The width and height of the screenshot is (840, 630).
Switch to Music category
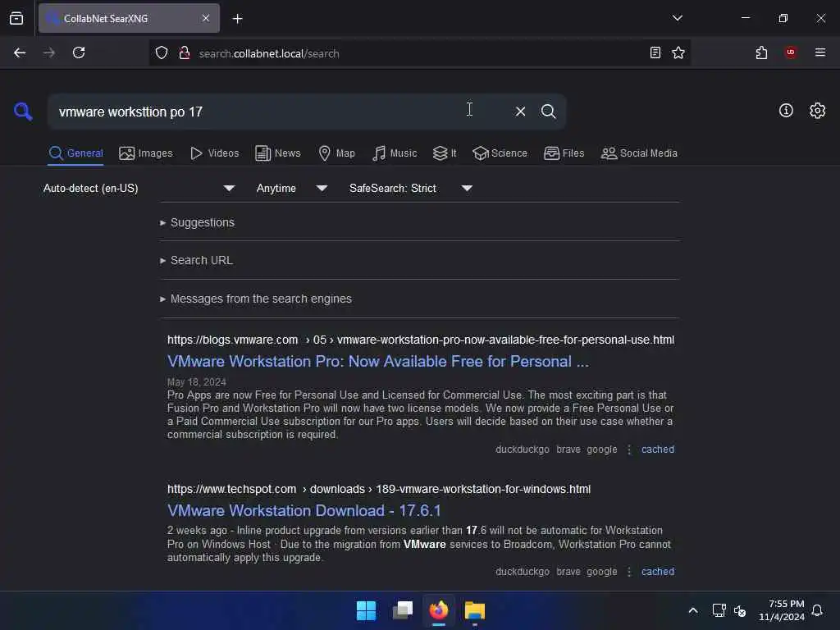pos(395,153)
